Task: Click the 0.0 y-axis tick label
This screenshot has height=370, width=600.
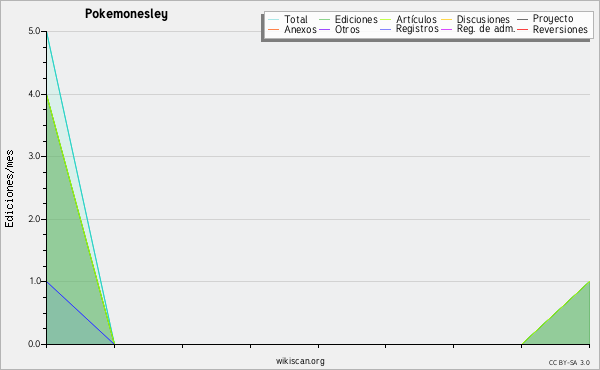Action: click(x=34, y=344)
